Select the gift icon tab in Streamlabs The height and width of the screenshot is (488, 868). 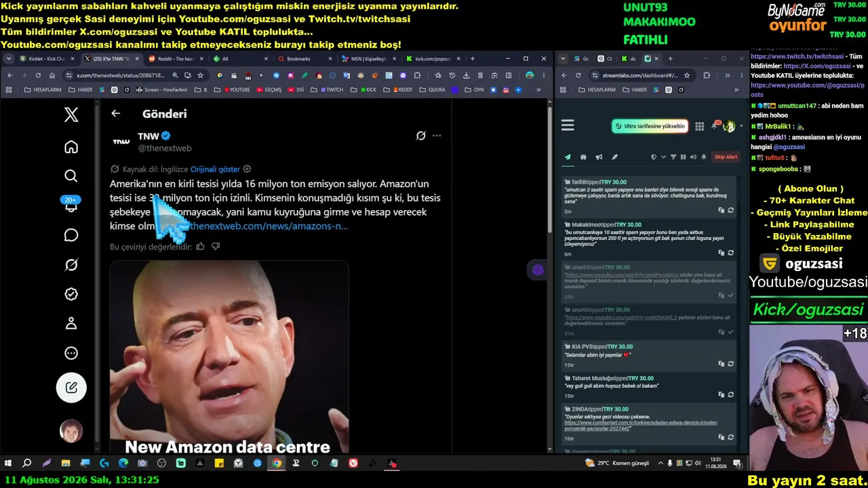tap(583, 157)
